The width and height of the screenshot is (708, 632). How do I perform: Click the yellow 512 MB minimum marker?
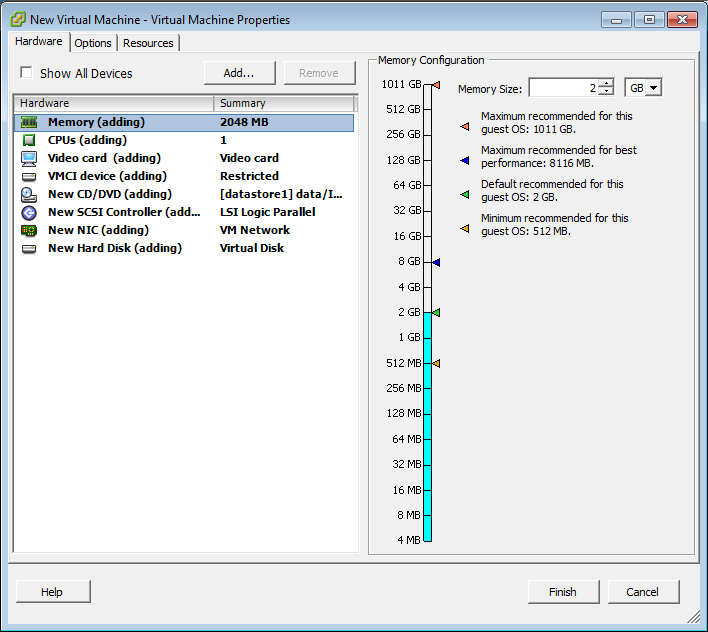click(436, 363)
